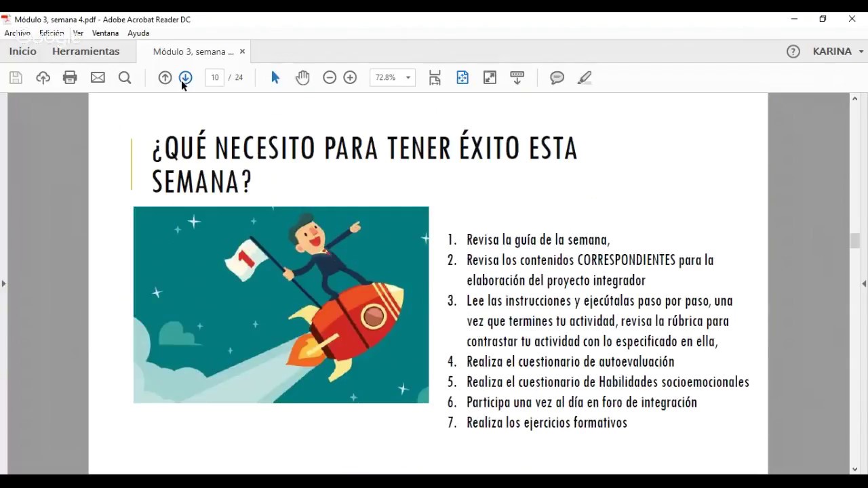Click the rocket illustration image
The image size is (868, 488).
click(281, 305)
